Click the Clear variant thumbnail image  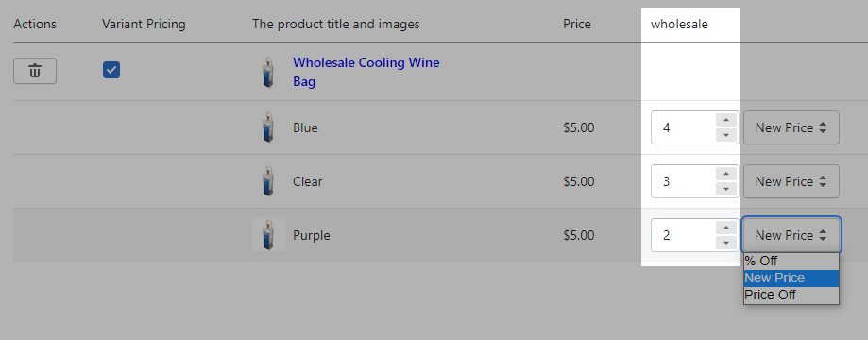(x=268, y=181)
